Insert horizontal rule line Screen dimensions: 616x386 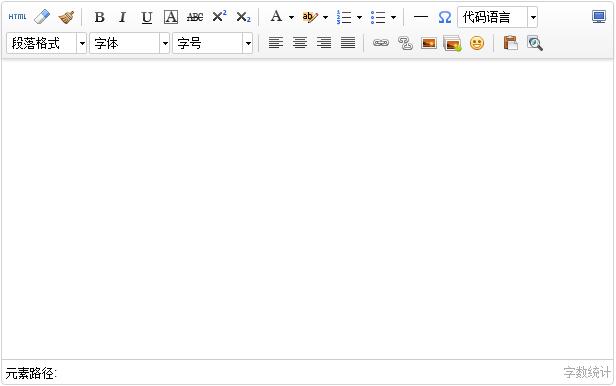pyautogui.click(x=421, y=17)
